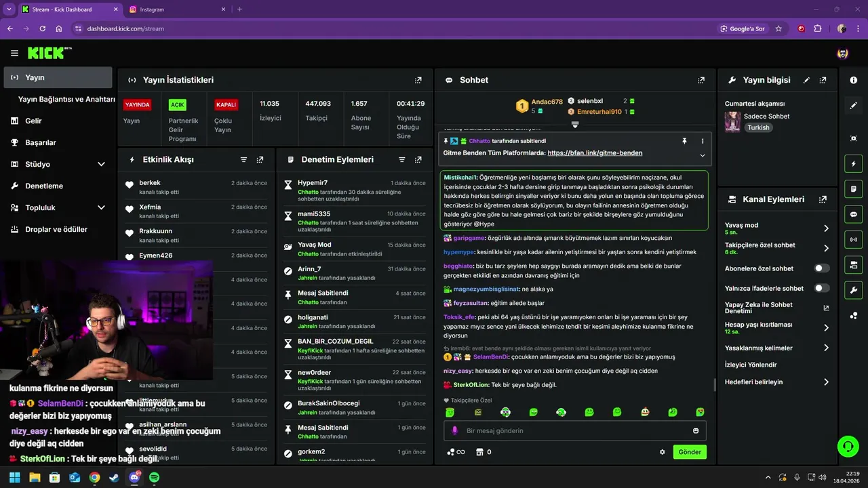Select Yayın in the sidebar
The height and width of the screenshot is (488, 868).
(58, 77)
